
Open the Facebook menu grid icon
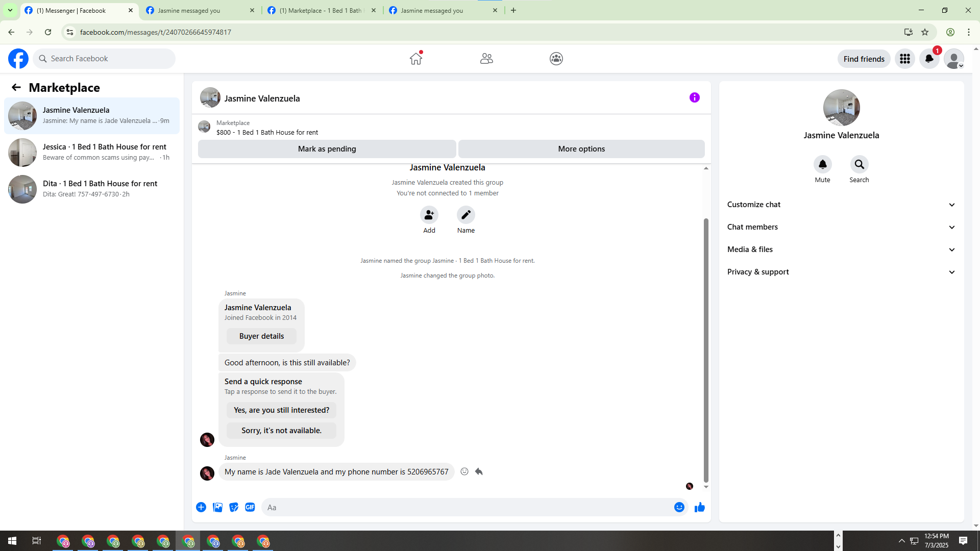(904, 59)
